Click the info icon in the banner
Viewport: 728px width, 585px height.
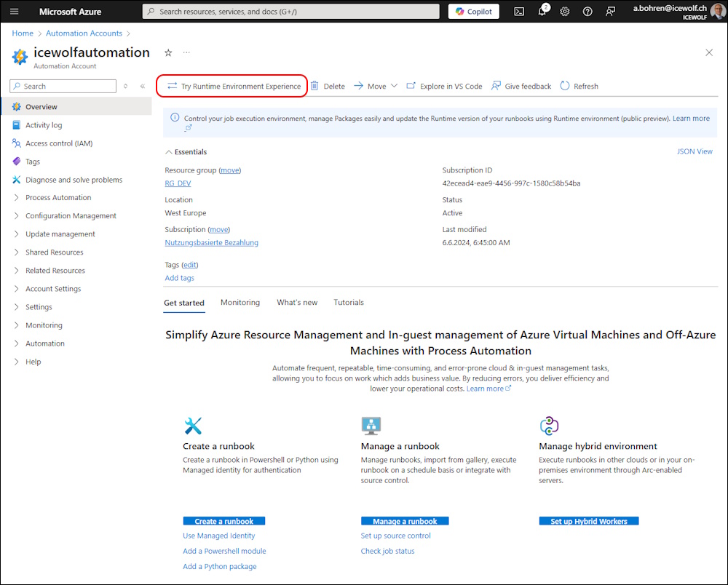175,117
